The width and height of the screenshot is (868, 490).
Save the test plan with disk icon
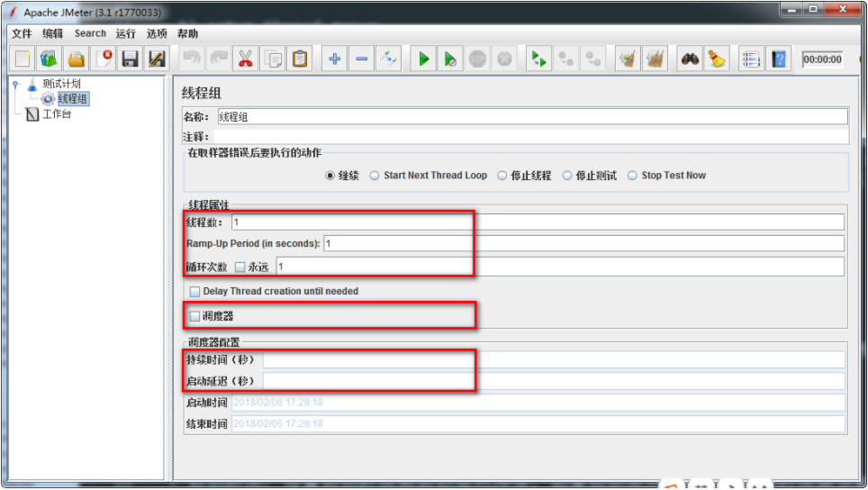click(130, 59)
